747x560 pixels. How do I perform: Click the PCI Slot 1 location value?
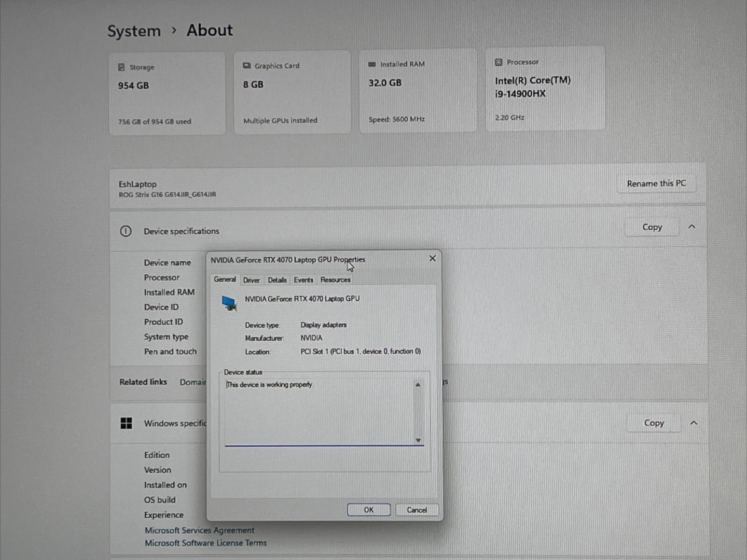tap(361, 352)
